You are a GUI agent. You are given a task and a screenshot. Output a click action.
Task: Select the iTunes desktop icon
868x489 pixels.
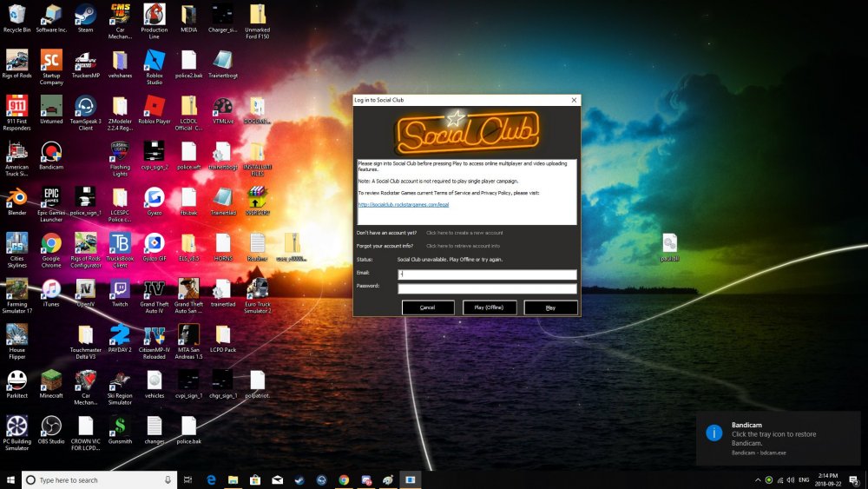(x=51, y=293)
